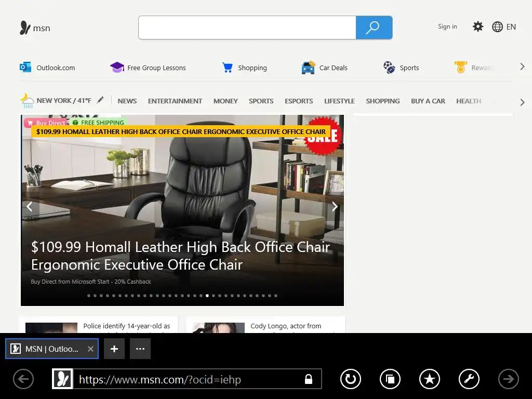This screenshot has width=532, height=399.
Task: Click the New York weather icon
Action: click(27, 101)
